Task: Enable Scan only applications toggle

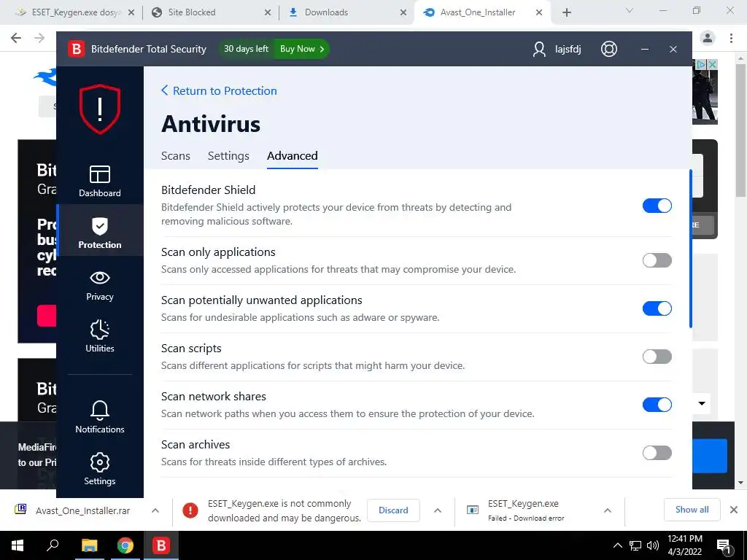Action: pos(657,260)
